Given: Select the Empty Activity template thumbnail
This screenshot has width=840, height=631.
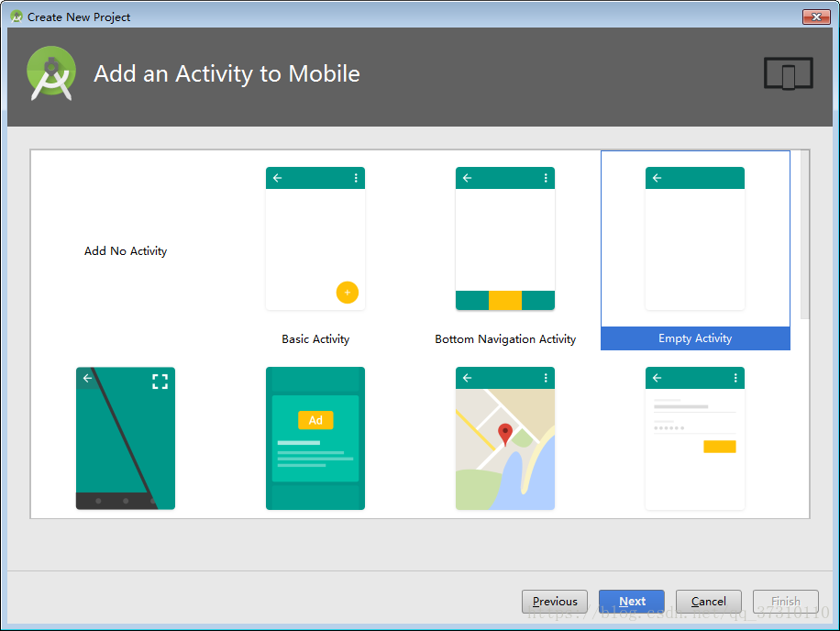Looking at the screenshot, I should (695, 238).
